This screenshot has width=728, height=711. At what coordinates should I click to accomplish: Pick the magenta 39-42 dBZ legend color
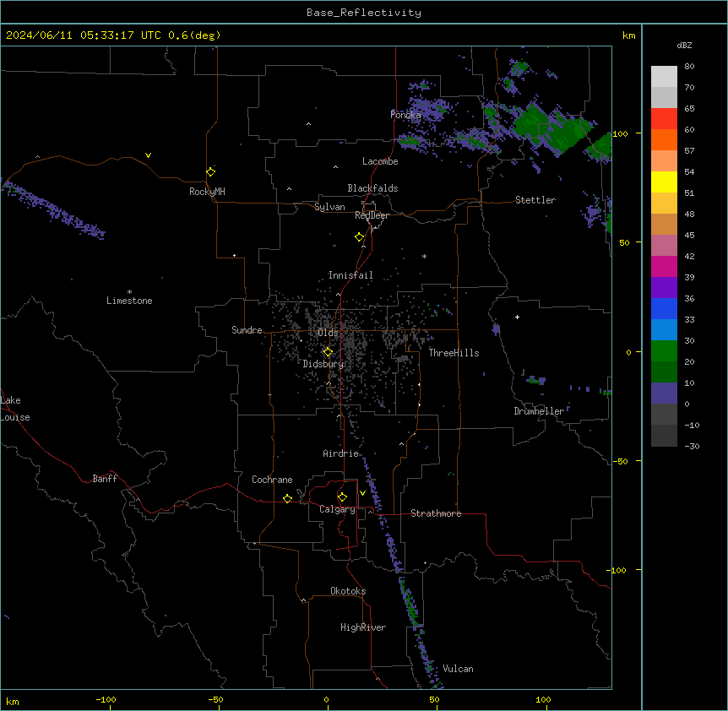click(664, 266)
